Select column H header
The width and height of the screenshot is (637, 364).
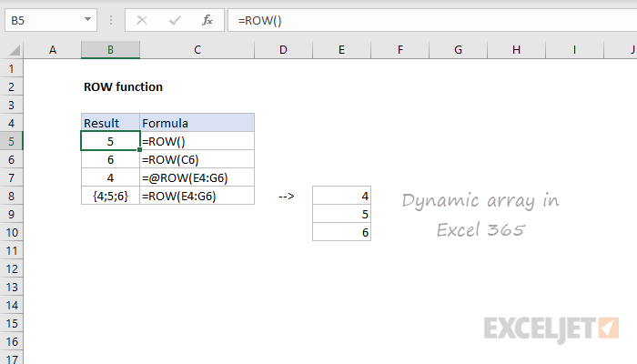click(516, 49)
